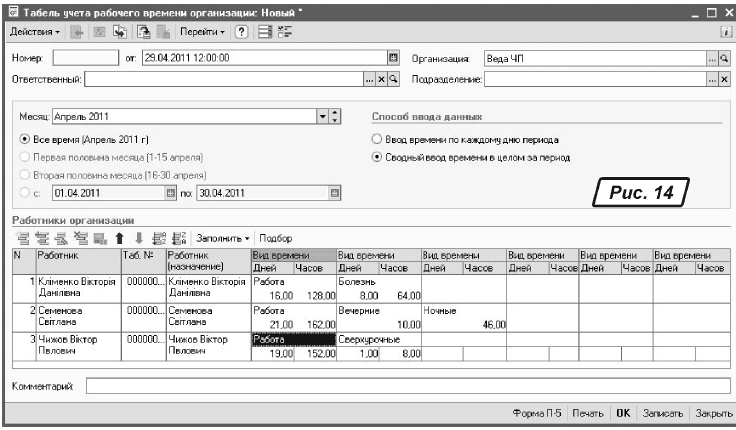Screen dimensions: 736x430
Task: Expand the Месяц dropdown list
Action: point(322,115)
